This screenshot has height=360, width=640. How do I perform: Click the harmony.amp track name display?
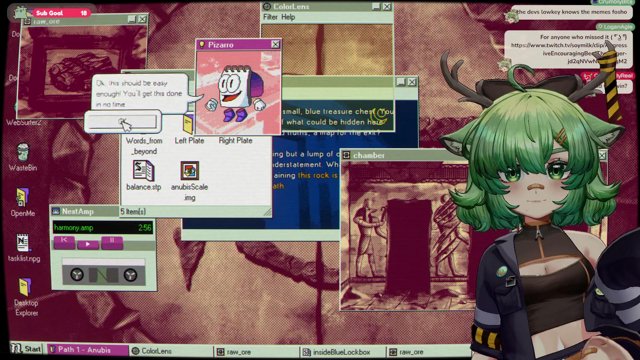(73, 228)
